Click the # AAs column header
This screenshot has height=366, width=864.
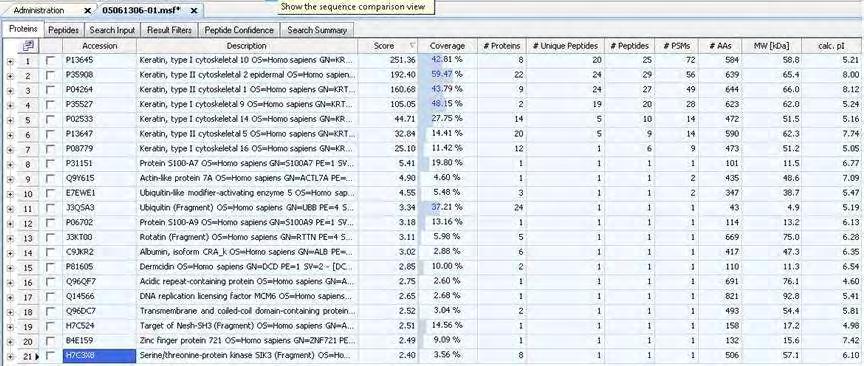[x=720, y=46]
